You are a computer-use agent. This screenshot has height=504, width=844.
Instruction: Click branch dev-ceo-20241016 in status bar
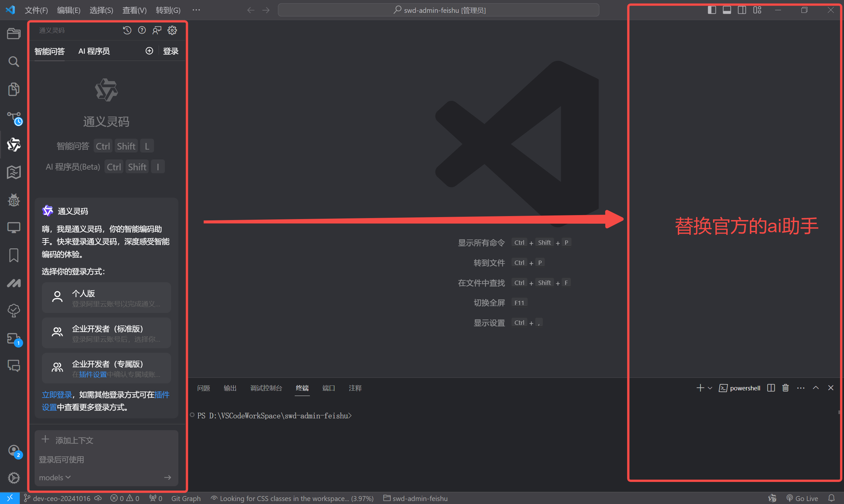58,498
